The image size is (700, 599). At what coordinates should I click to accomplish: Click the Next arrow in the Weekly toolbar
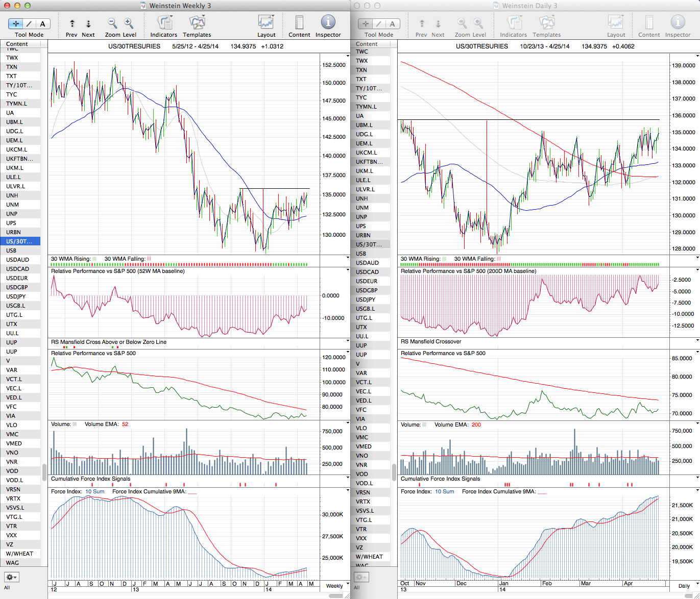(x=88, y=23)
